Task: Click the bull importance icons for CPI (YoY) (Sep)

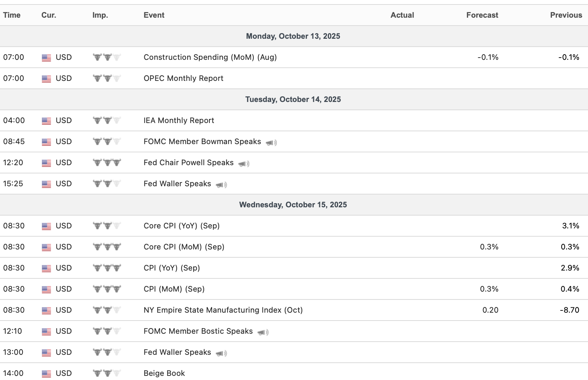Action: pos(107,268)
